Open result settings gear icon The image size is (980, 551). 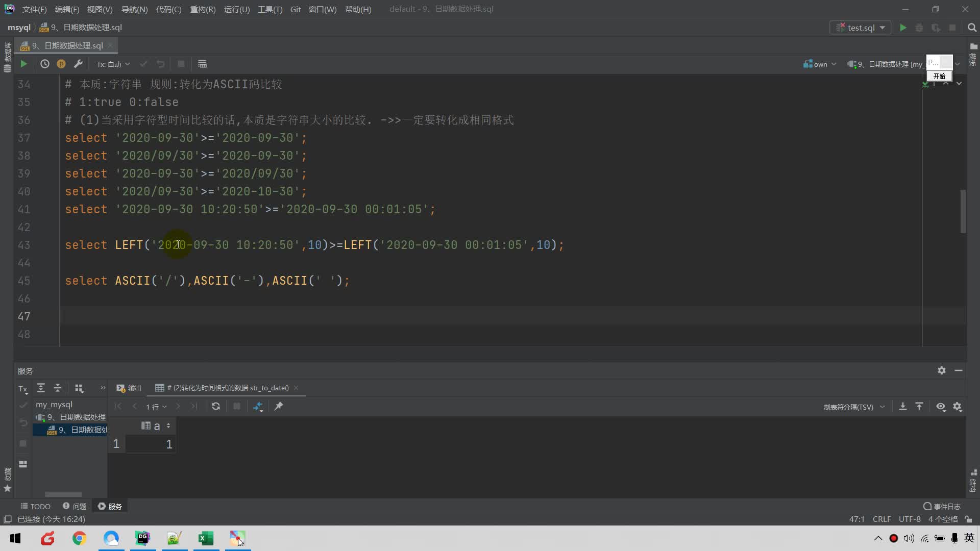tap(957, 407)
